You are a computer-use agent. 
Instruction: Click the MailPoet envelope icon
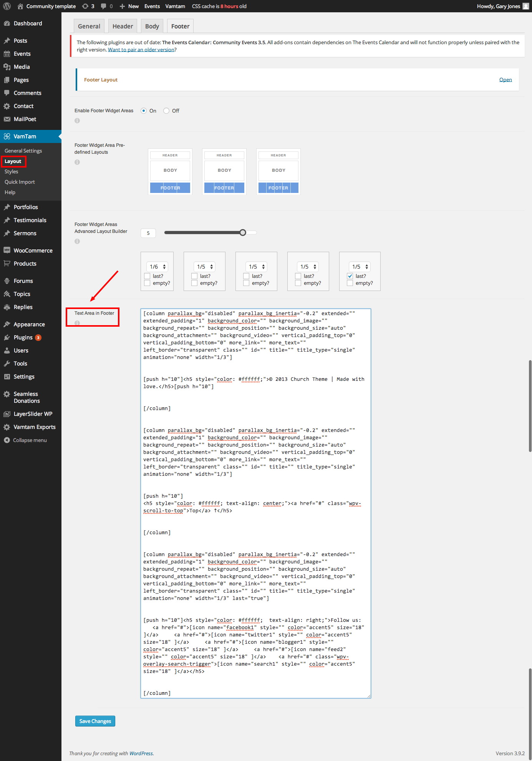pyautogui.click(x=7, y=119)
